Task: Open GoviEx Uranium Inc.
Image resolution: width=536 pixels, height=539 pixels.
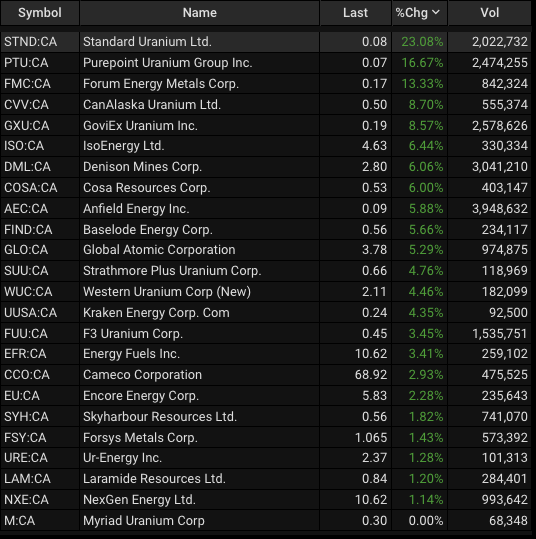Action: pos(140,126)
